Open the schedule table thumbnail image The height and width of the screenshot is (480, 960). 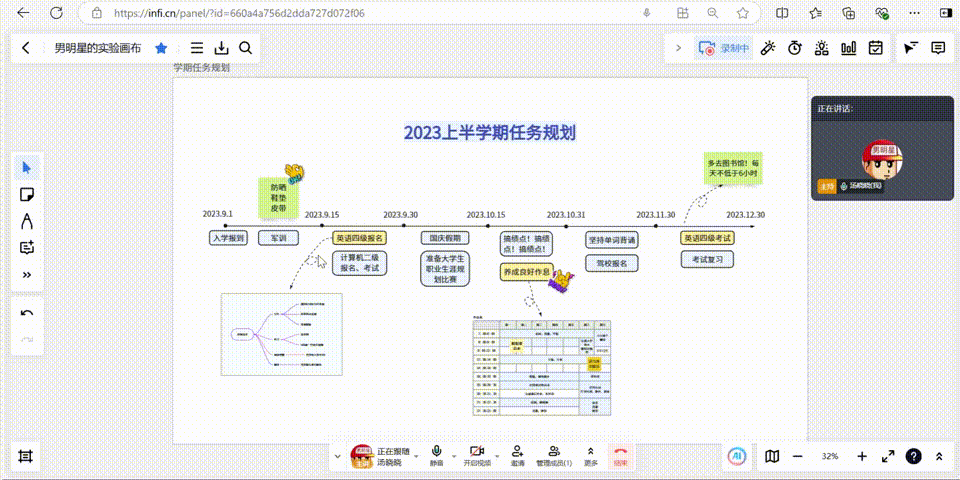[542, 367]
